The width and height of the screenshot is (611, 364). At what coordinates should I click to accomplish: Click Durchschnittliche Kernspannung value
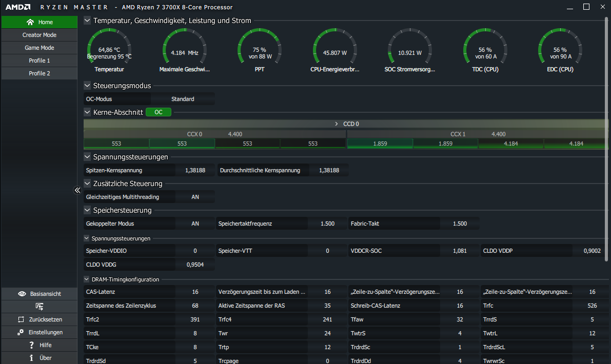(x=329, y=171)
